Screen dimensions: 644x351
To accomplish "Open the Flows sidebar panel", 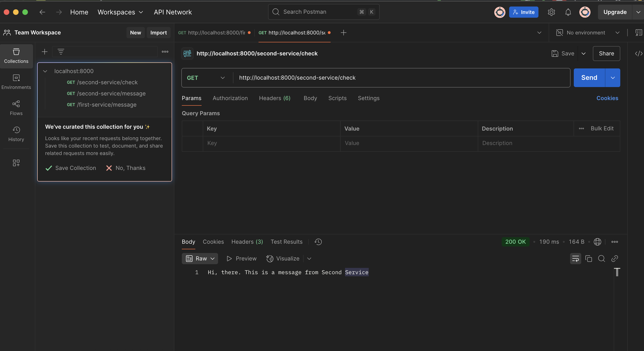I will tap(16, 108).
